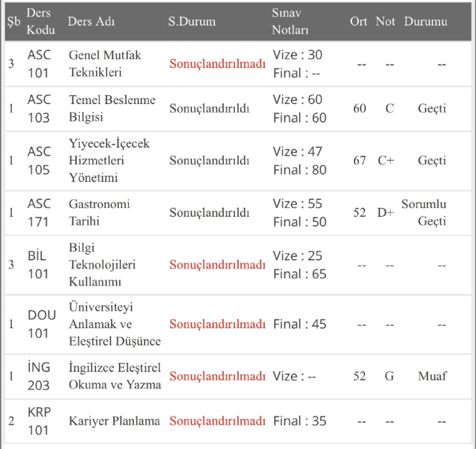Click the 'Durumu' column header
This screenshot has width=476, height=449.
click(x=426, y=21)
